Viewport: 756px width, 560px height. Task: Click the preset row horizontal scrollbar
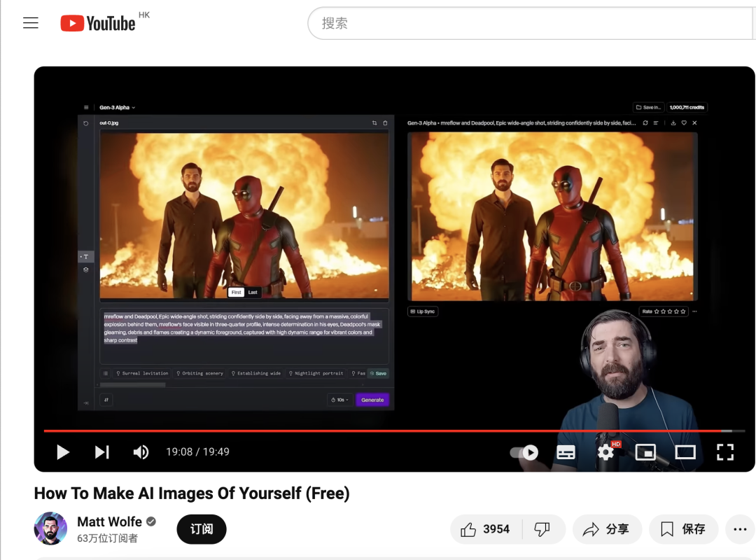tap(132, 385)
